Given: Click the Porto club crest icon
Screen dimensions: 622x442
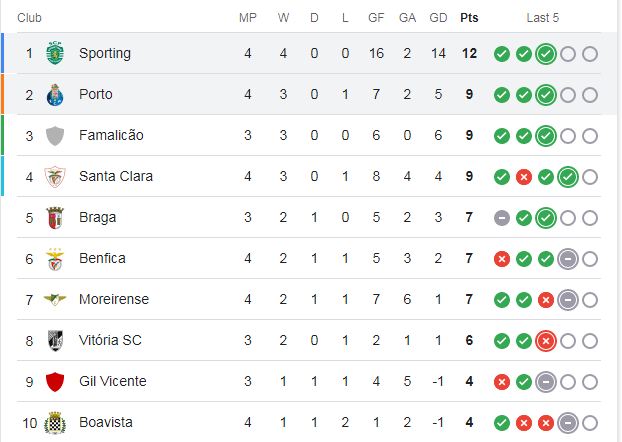Looking at the screenshot, I should (55, 95).
